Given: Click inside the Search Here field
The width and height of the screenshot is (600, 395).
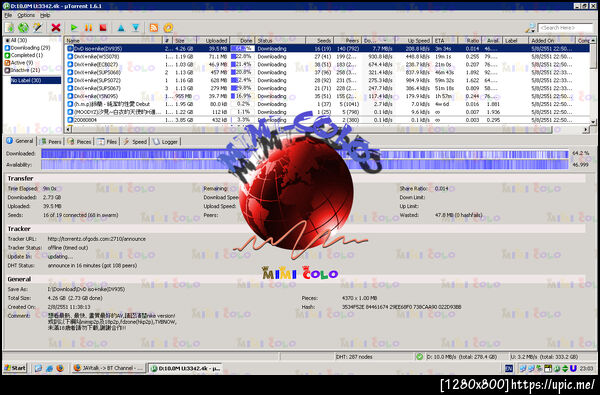Looking at the screenshot, I should 565,28.
